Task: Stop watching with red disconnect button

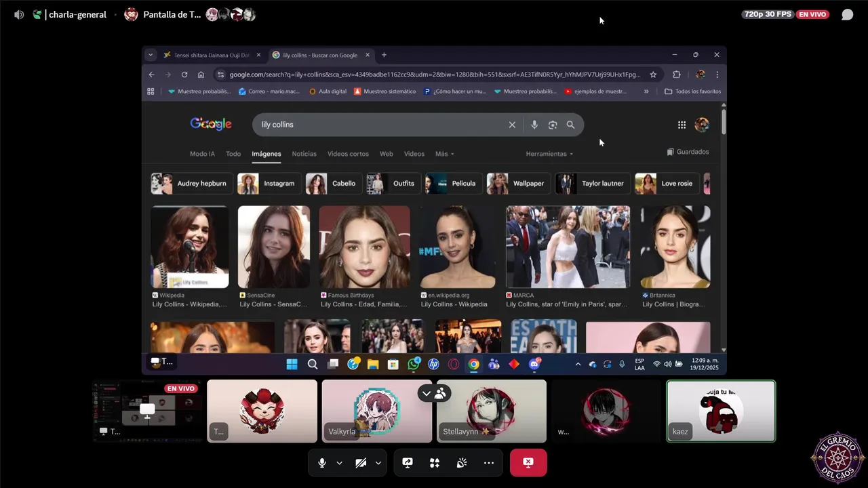Action: click(528, 463)
